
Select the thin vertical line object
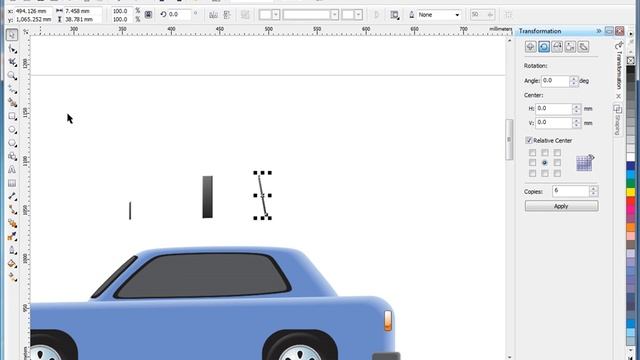click(x=130, y=210)
